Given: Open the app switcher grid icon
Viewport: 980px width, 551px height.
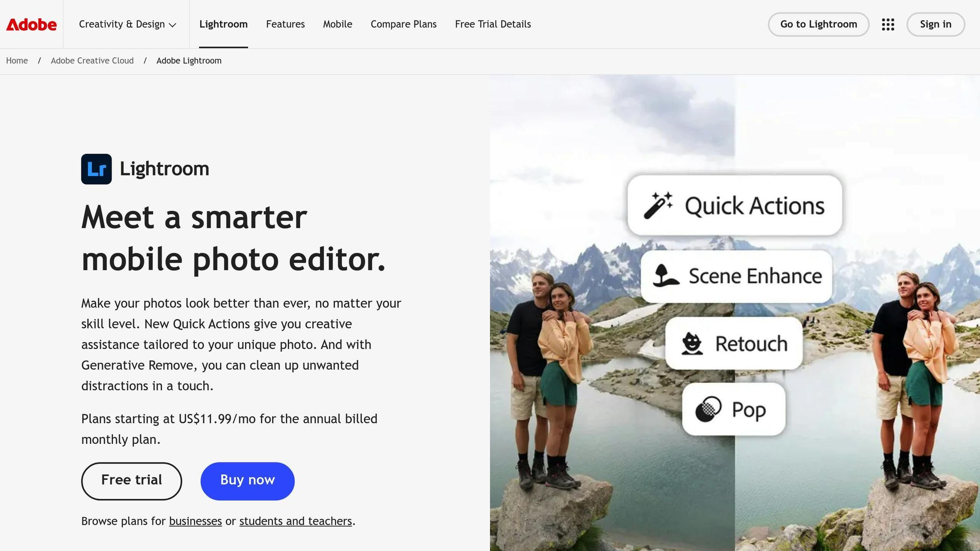Looking at the screenshot, I should click(x=888, y=24).
